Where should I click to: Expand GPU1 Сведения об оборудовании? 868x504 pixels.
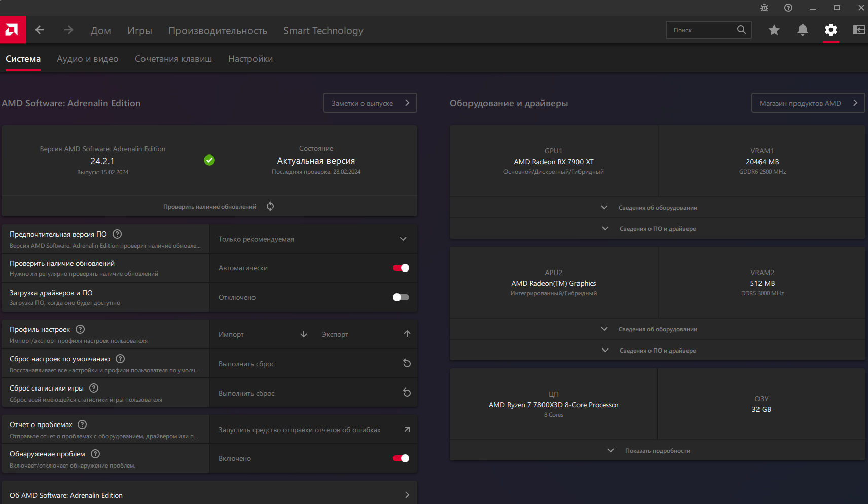657,208
